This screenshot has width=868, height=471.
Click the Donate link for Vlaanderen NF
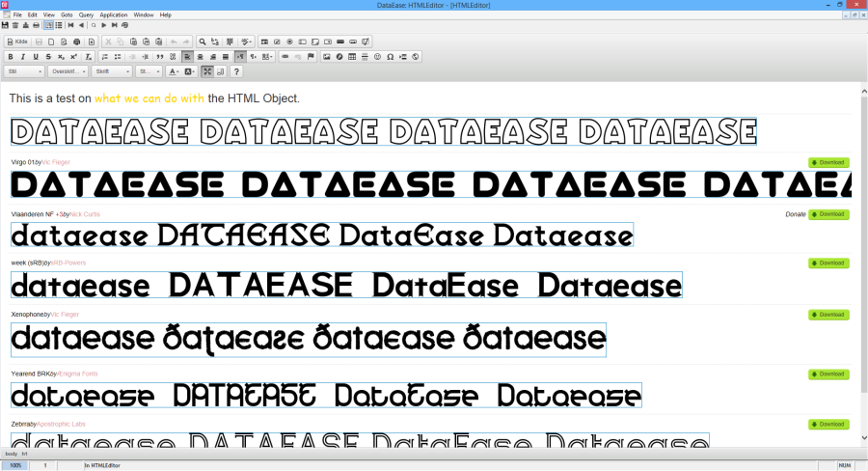click(796, 214)
